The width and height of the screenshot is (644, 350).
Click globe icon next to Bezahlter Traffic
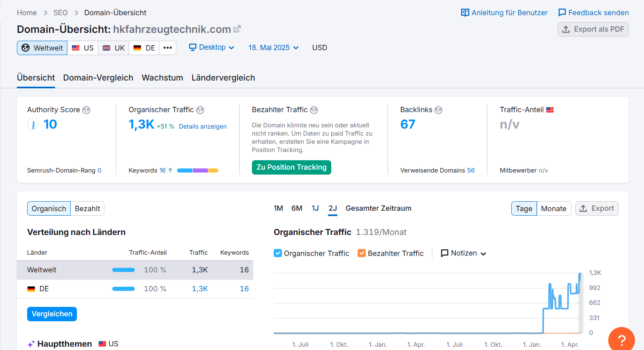click(x=314, y=110)
